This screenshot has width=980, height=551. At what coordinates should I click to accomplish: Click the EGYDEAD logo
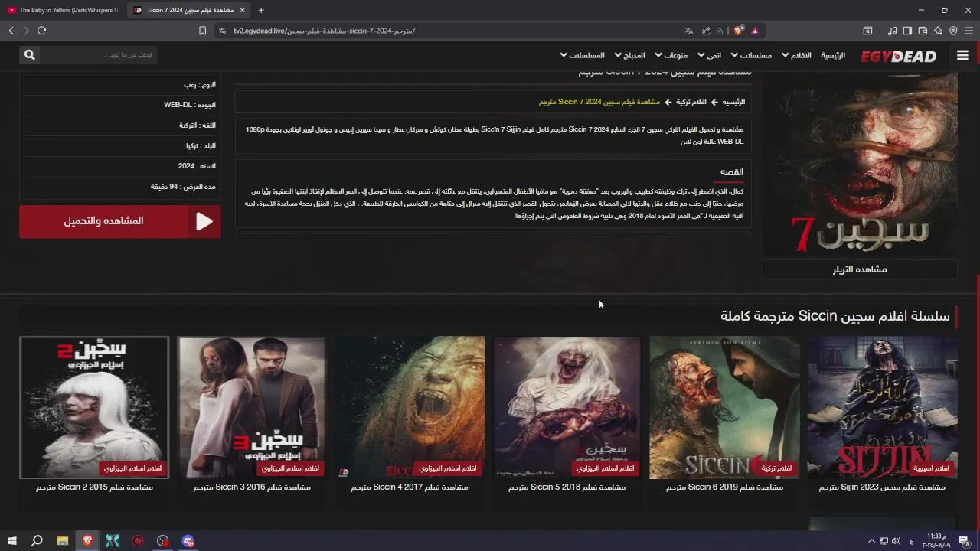(x=898, y=56)
